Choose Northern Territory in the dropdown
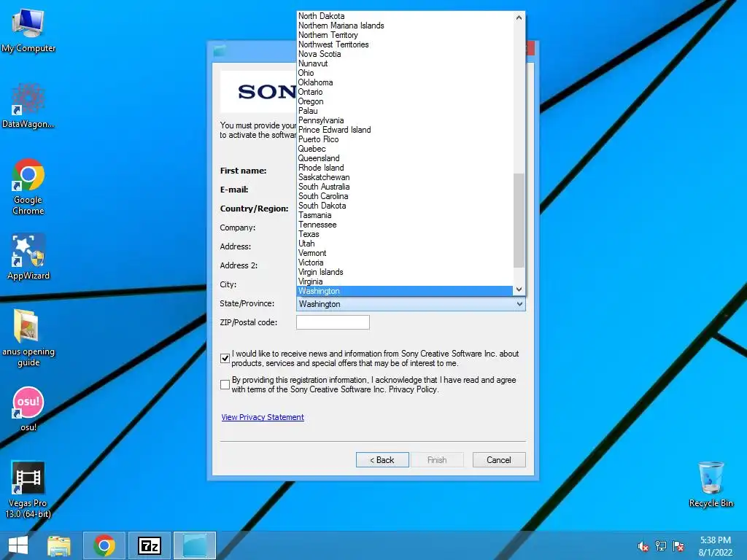 405,35
